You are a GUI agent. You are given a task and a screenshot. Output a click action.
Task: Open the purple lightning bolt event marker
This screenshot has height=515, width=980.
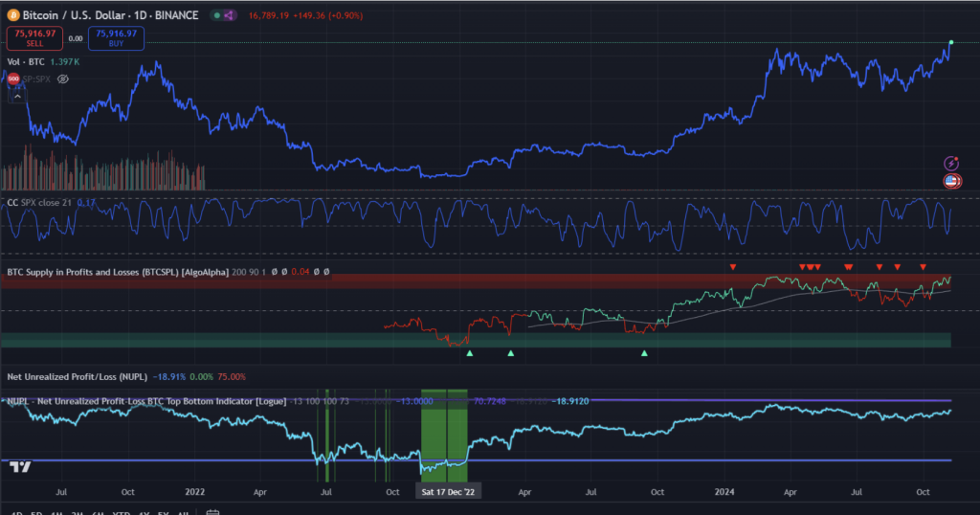click(x=950, y=165)
